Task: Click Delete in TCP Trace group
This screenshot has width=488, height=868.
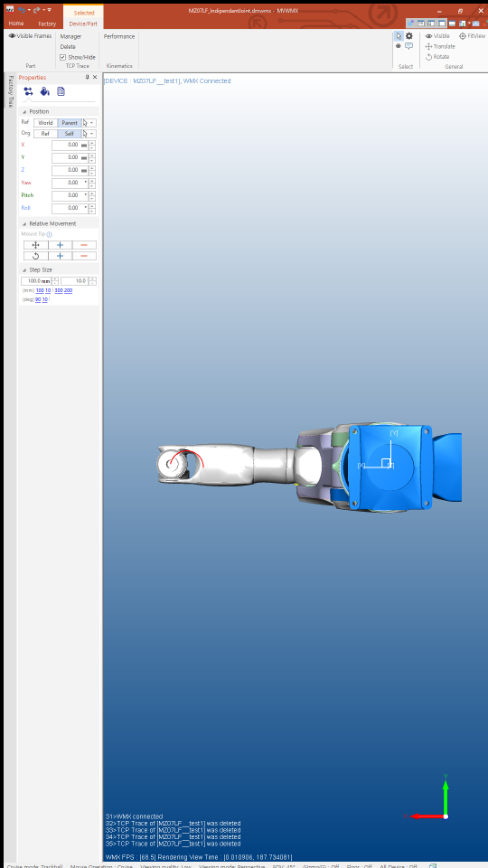Action: (68, 46)
